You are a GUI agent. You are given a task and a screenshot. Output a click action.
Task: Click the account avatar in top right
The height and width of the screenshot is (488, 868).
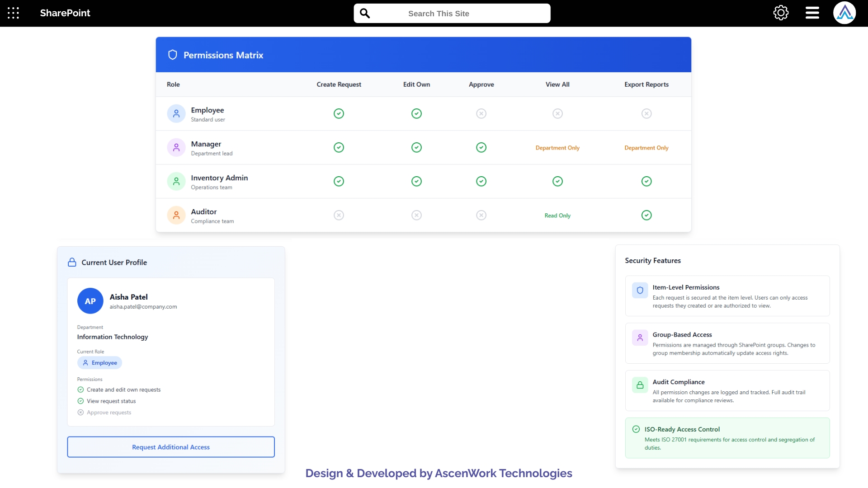pyautogui.click(x=844, y=13)
